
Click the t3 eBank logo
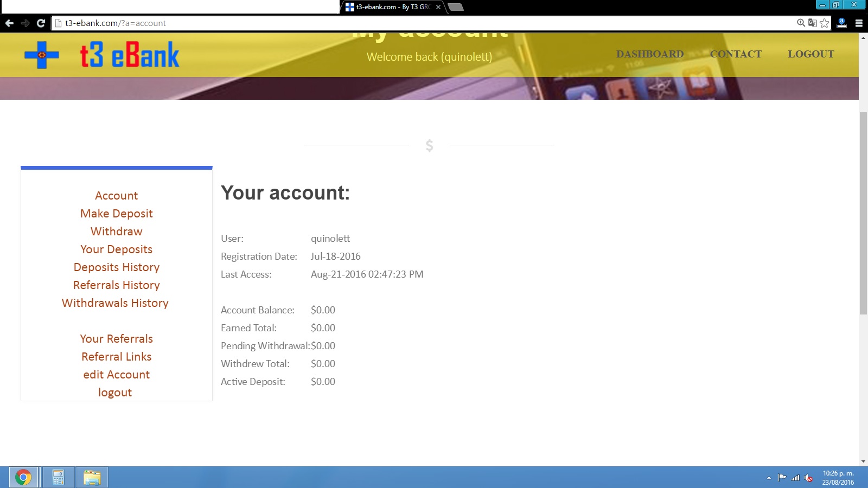pos(102,55)
